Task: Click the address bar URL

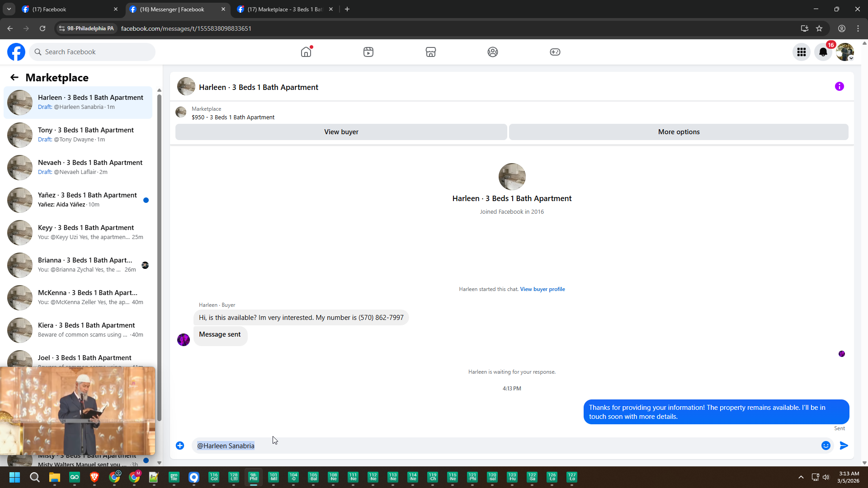Action: coord(186,28)
